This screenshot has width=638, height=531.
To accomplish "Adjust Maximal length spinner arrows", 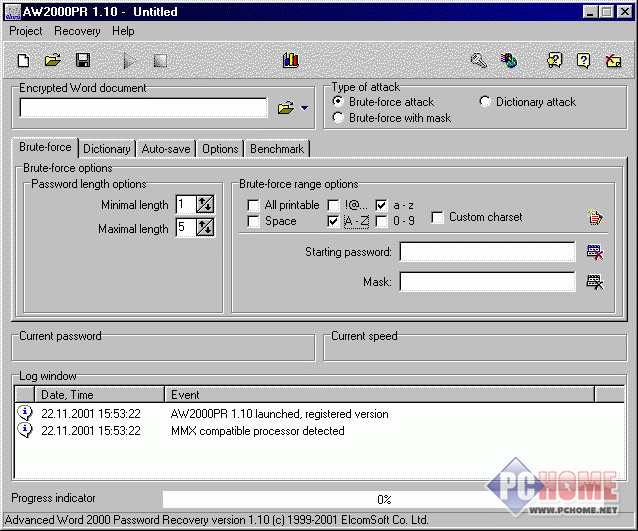I will [x=205, y=227].
